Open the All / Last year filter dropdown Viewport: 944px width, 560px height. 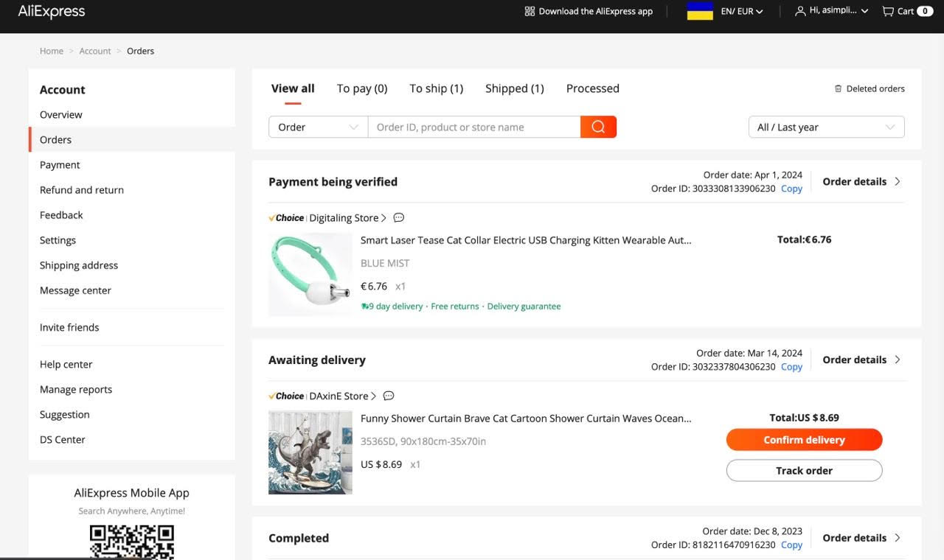pyautogui.click(x=826, y=127)
